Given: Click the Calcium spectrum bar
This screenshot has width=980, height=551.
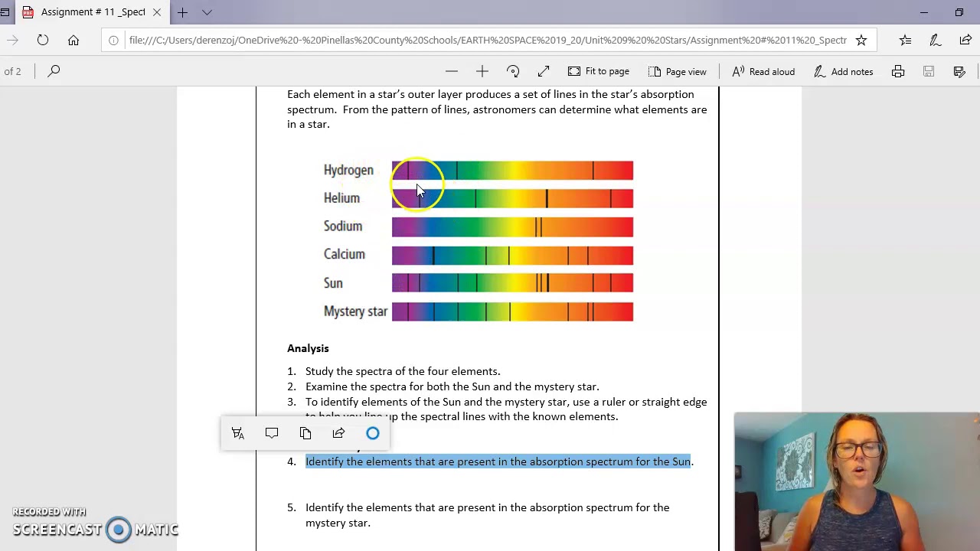Looking at the screenshot, I should [512, 255].
